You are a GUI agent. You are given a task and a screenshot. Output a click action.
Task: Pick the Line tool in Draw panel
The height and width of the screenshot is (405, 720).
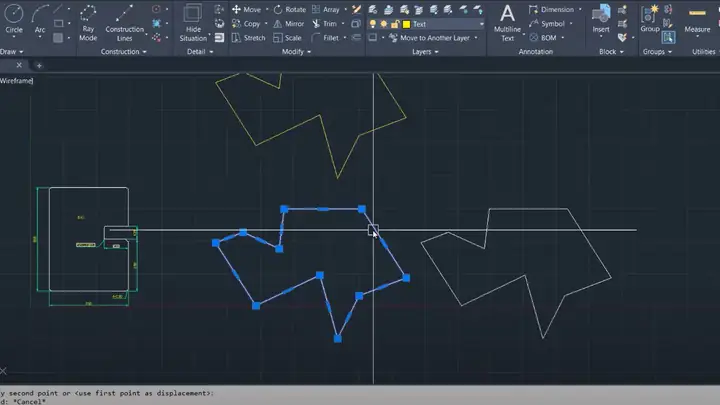[x=58, y=9]
